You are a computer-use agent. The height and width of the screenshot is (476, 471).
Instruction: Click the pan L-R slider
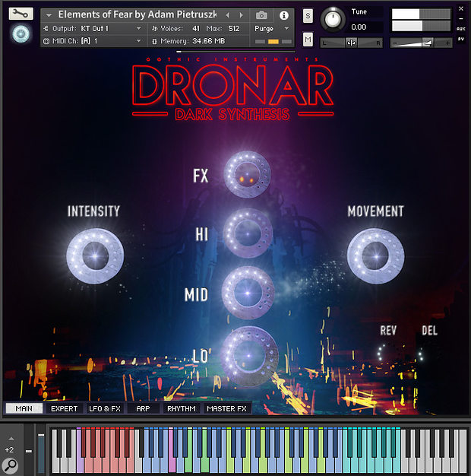[x=351, y=43]
